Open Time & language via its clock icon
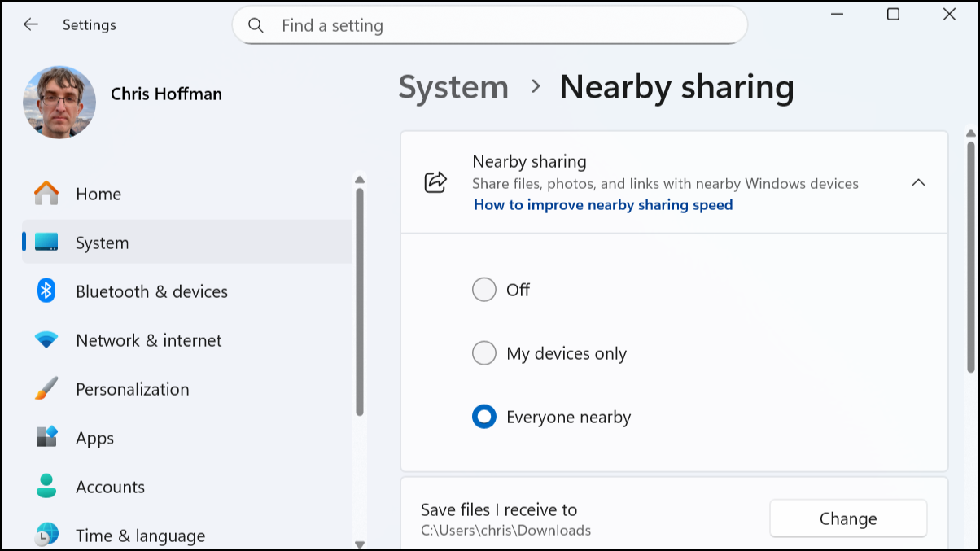Screen dimensions: 980x551 tap(46, 535)
